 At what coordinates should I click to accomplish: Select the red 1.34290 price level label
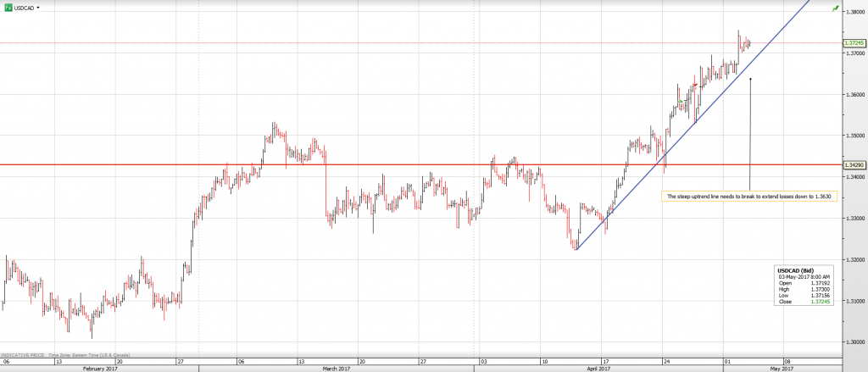pos(854,164)
